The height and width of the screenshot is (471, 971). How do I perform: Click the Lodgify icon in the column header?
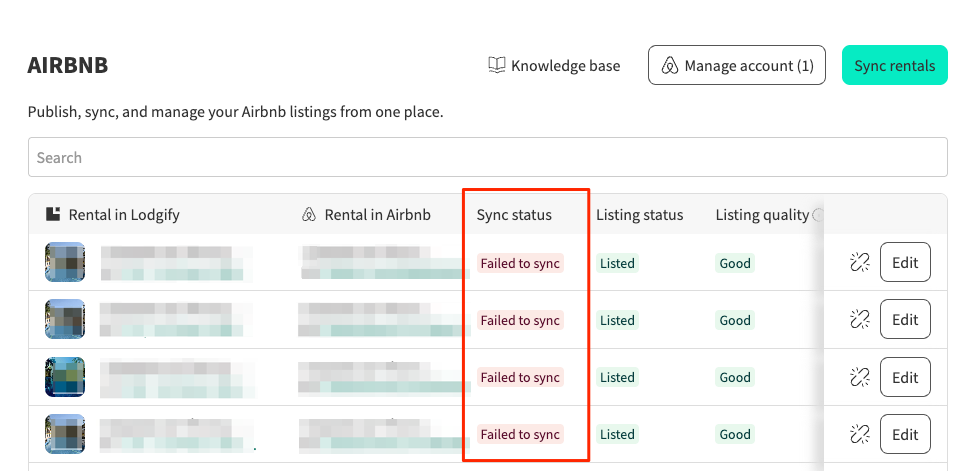54,215
